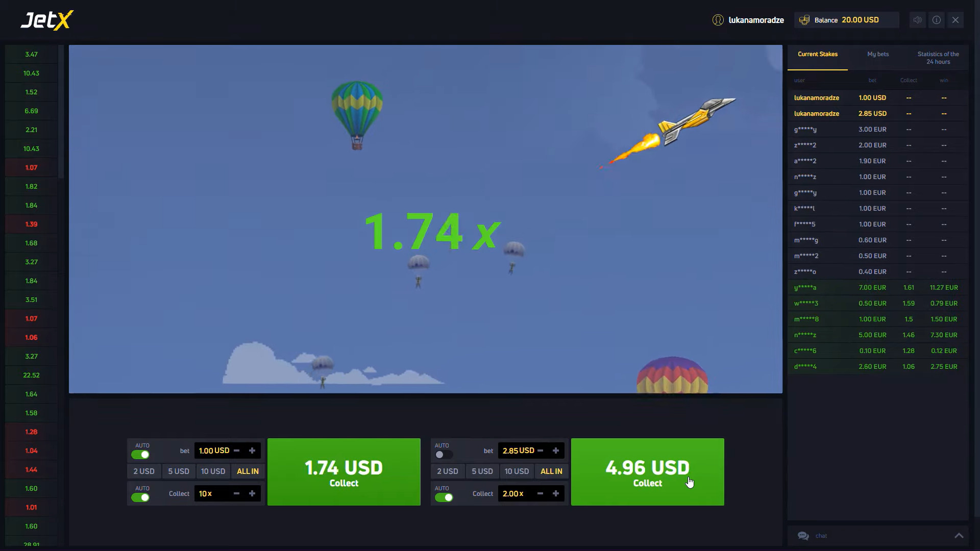980x551 pixels.
Task: Click the 1.39 multiplier in history
Action: click(x=31, y=224)
